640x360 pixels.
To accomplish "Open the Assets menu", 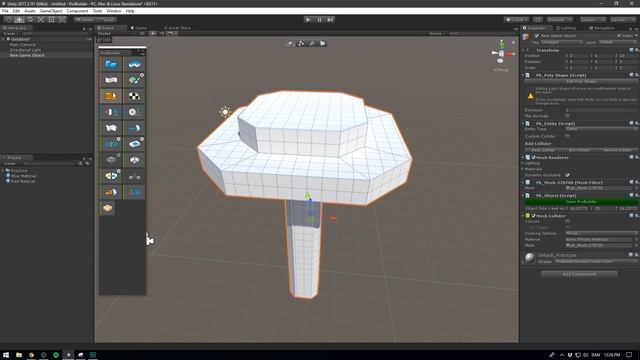I will [29, 11].
